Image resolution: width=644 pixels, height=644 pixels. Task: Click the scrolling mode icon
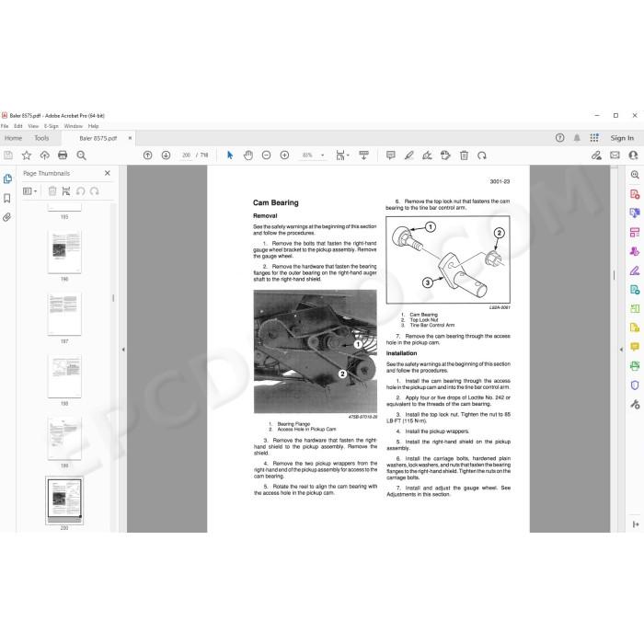tap(364, 155)
